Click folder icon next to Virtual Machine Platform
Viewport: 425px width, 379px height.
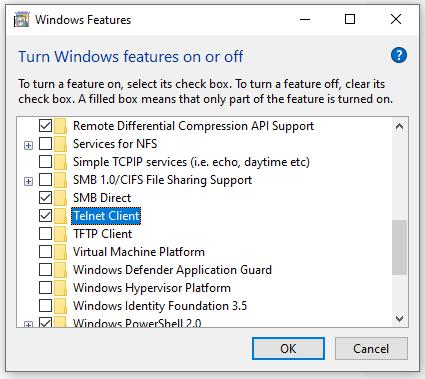pos(60,252)
